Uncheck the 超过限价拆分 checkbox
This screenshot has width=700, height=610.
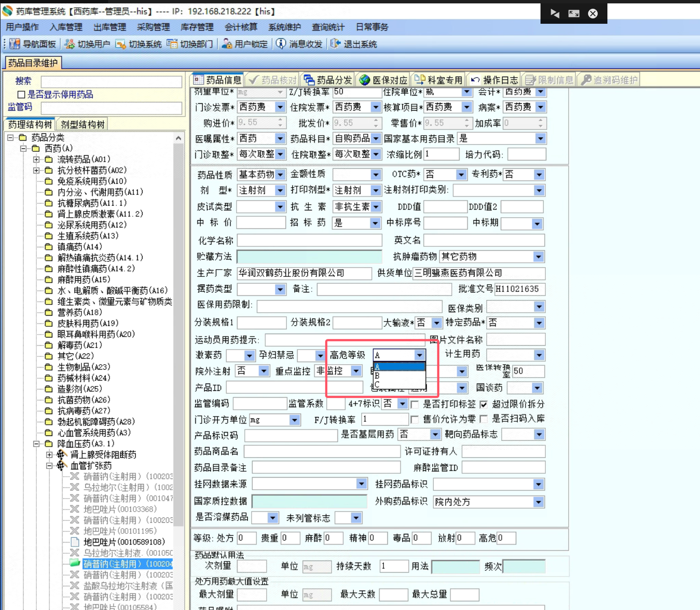[483, 404]
